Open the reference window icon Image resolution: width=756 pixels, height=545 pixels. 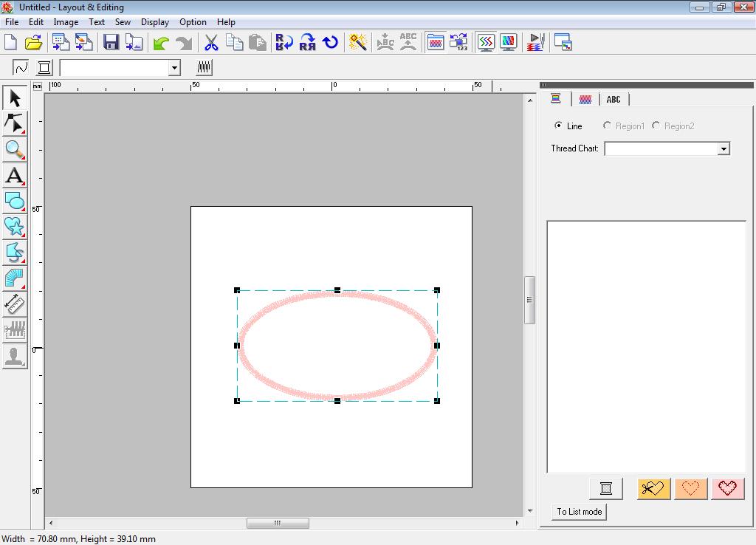click(563, 42)
